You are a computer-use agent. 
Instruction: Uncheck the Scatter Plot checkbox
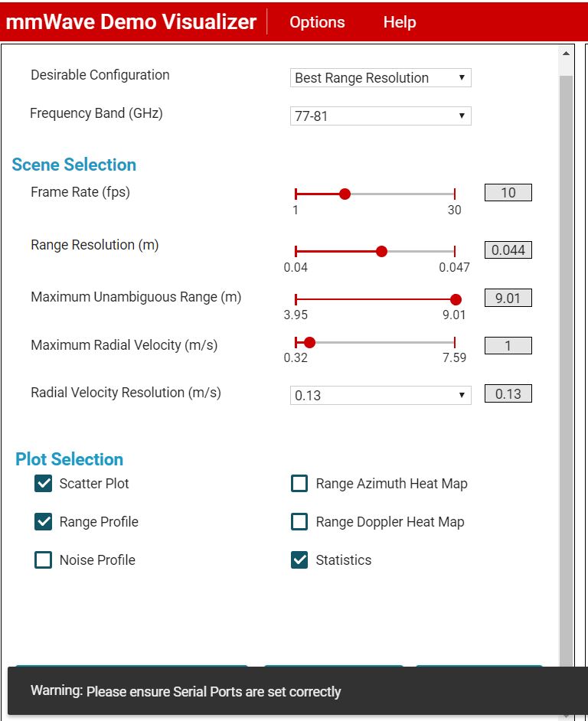click(44, 483)
